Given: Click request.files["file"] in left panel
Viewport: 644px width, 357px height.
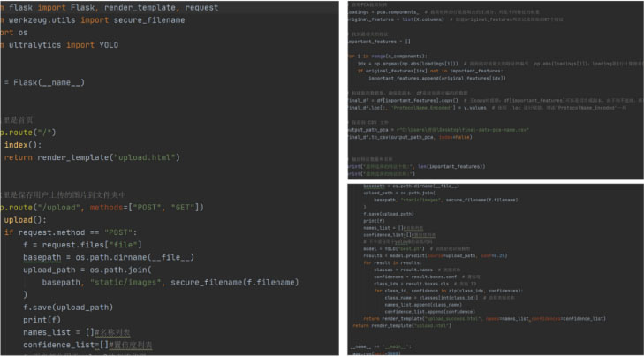Looking at the screenshot, I should pyautogui.click(x=95, y=245).
